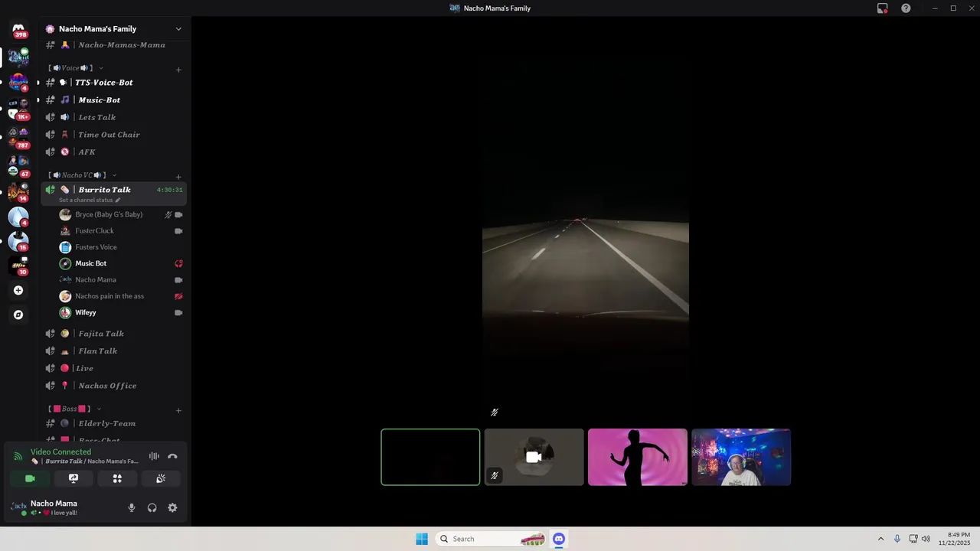
Task: Click Discord icon in Windows taskbar
Action: pyautogui.click(x=559, y=539)
